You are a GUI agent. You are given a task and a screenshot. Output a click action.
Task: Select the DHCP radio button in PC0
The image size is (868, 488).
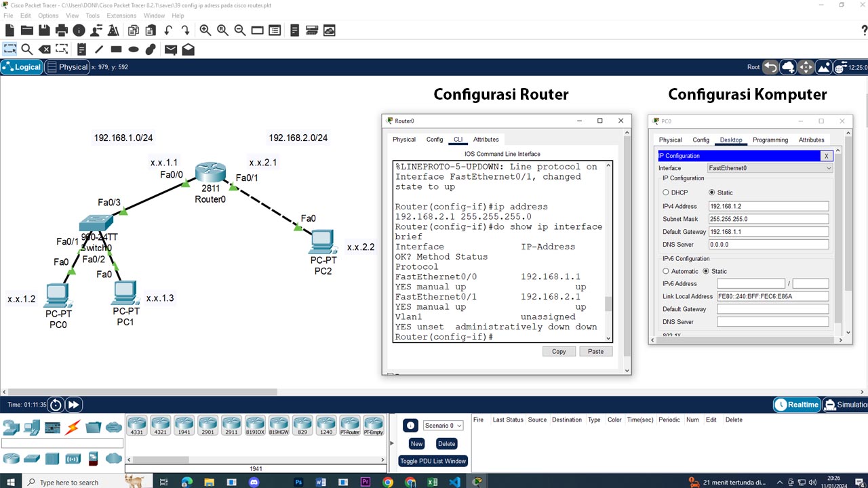pyautogui.click(x=666, y=192)
